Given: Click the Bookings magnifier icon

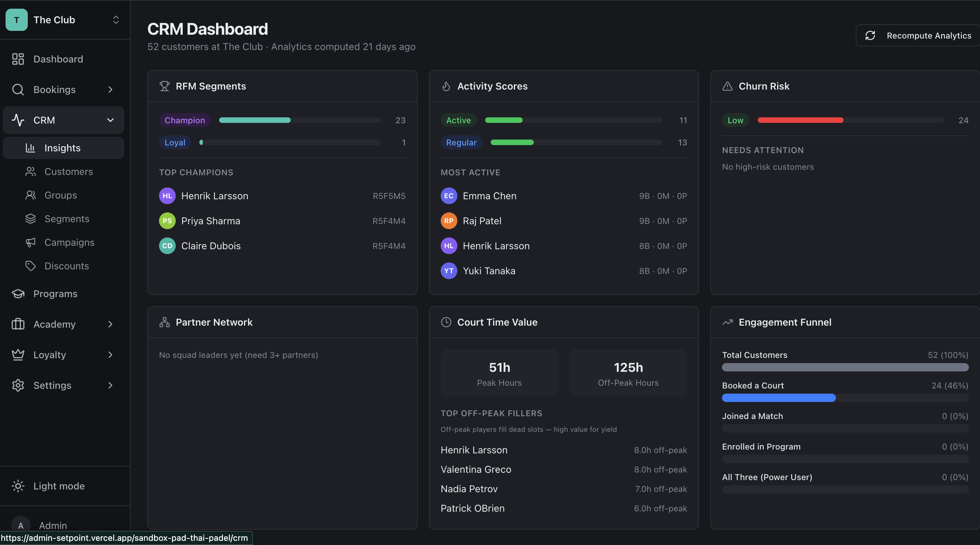Looking at the screenshot, I should [18, 89].
